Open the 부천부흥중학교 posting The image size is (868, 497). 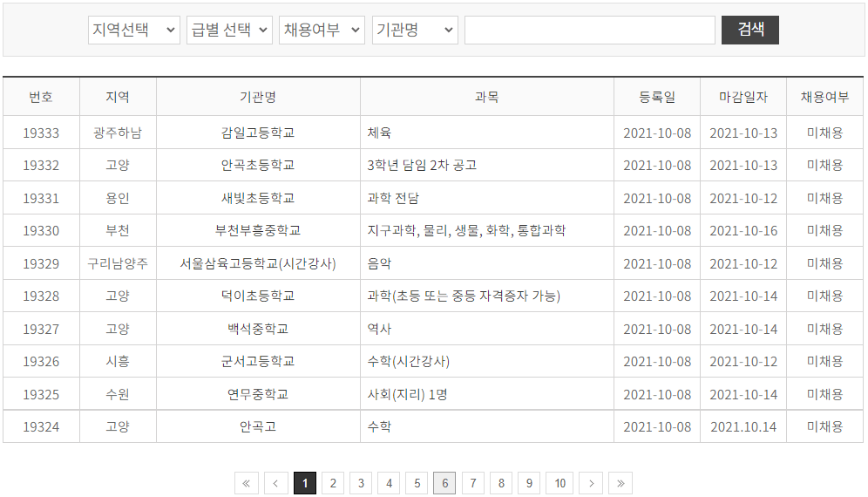258,230
